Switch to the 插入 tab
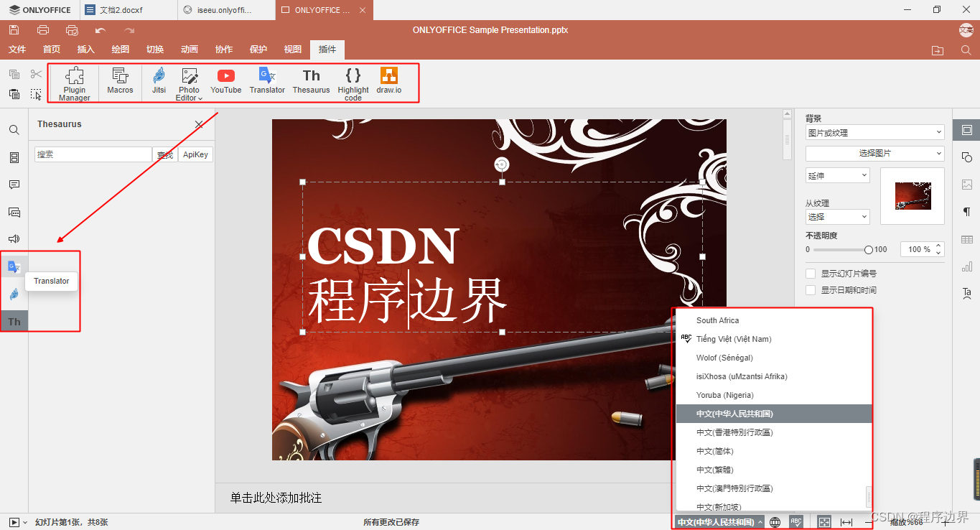Viewport: 980px width, 530px height. [86, 50]
